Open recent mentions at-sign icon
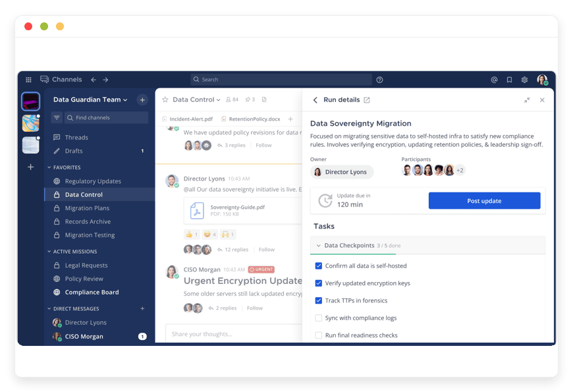Image resolution: width=573 pixels, height=392 pixels. [494, 80]
